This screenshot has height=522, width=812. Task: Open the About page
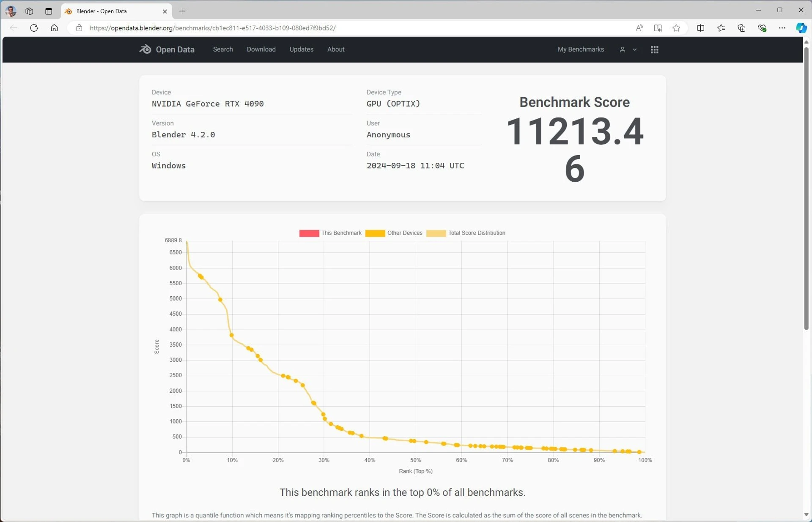pyautogui.click(x=336, y=49)
